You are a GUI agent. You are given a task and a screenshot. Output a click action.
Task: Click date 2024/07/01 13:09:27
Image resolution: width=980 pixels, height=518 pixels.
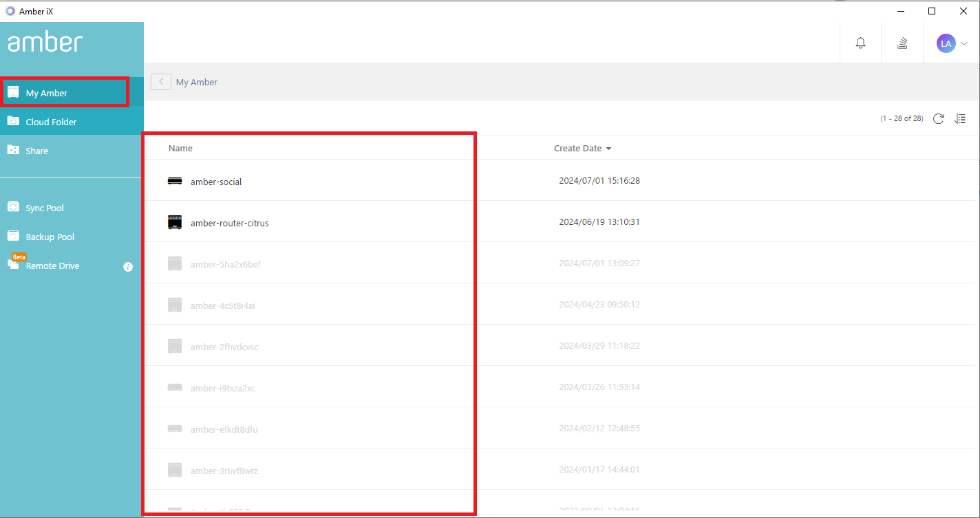599,263
